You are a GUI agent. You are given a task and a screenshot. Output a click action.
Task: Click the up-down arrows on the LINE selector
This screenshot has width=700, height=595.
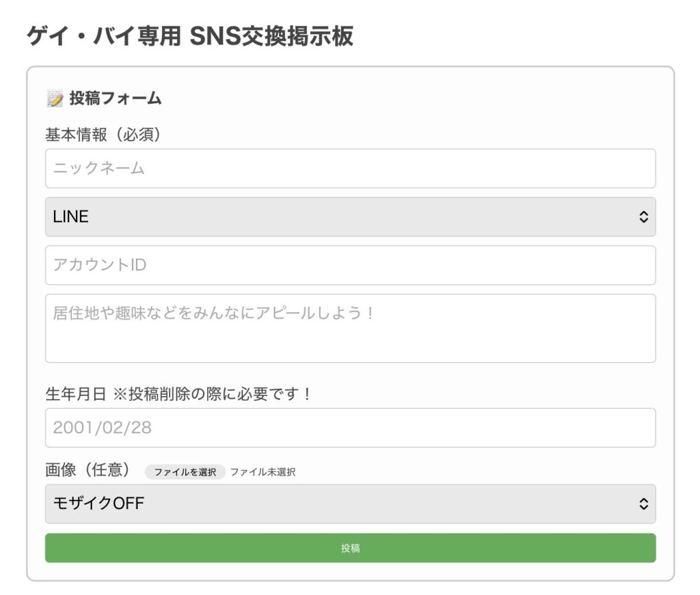pyautogui.click(x=643, y=217)
